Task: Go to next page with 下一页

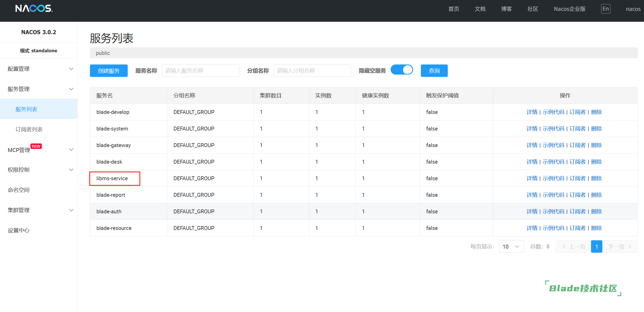Action: coord(620,246)
